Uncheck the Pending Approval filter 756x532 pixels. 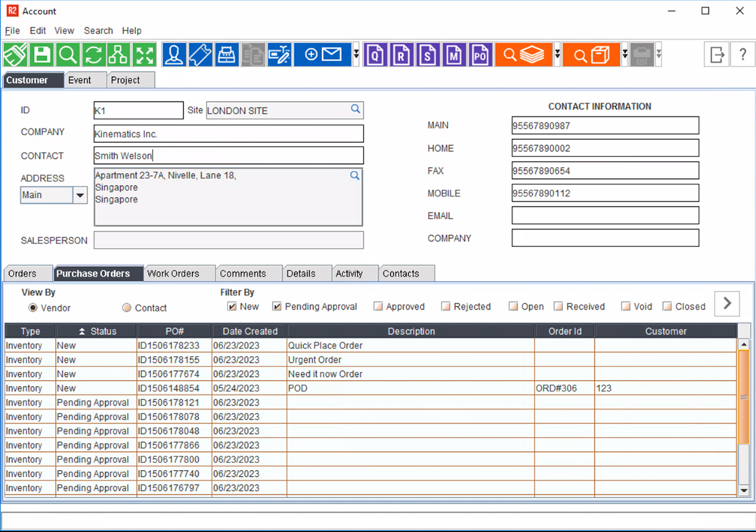[x=277, y=307]
